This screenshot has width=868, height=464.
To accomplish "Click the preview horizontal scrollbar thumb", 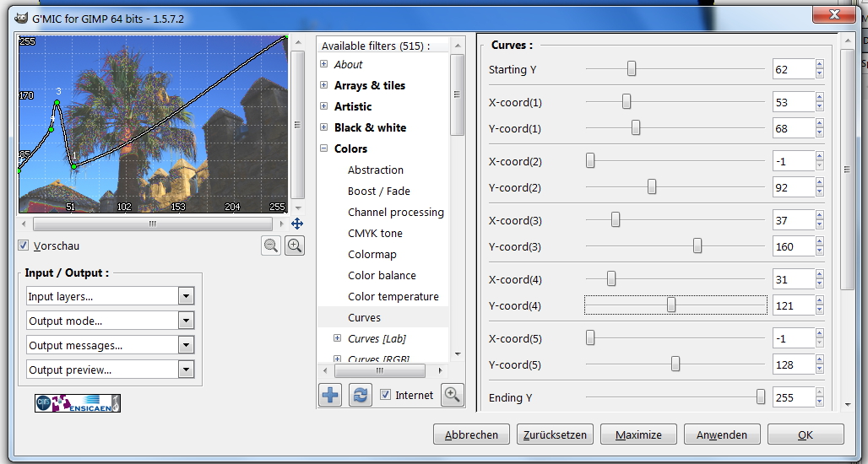I will [152, 224].
